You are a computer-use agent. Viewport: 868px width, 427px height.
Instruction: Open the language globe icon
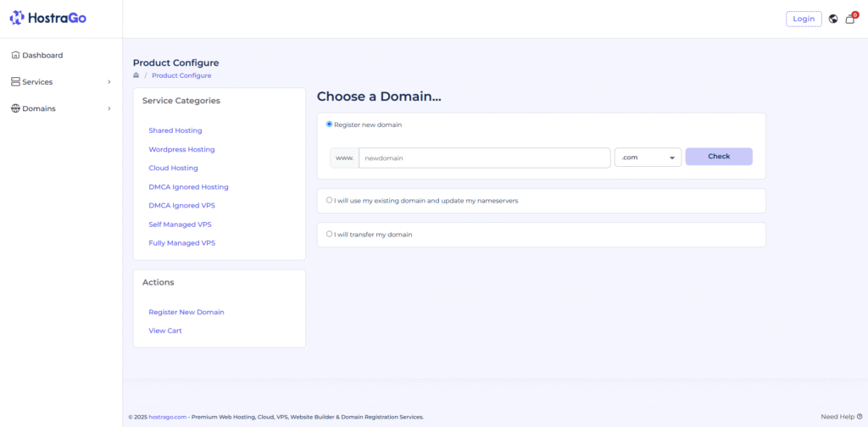(x=833, y=19)
